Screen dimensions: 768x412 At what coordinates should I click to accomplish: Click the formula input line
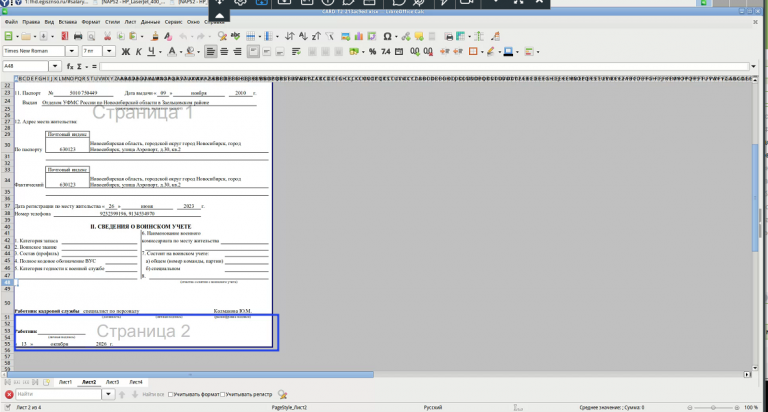tap(424, 66)
